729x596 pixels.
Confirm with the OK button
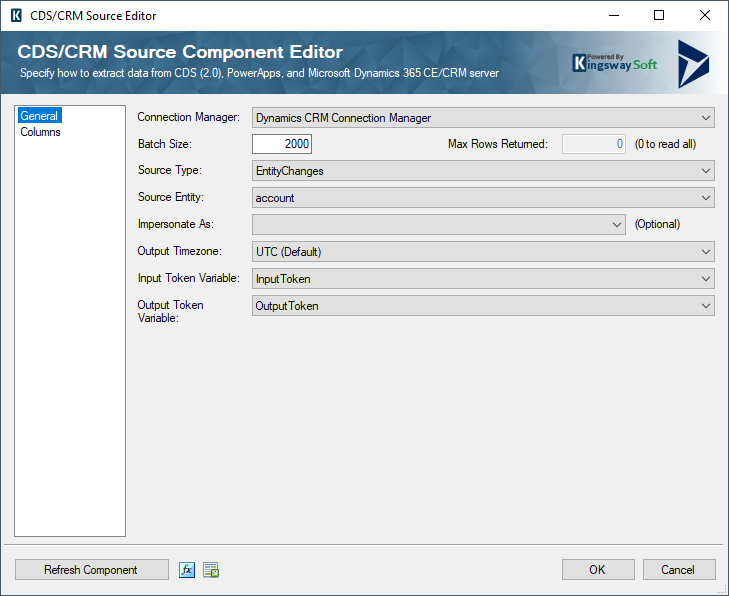(598, 570)
